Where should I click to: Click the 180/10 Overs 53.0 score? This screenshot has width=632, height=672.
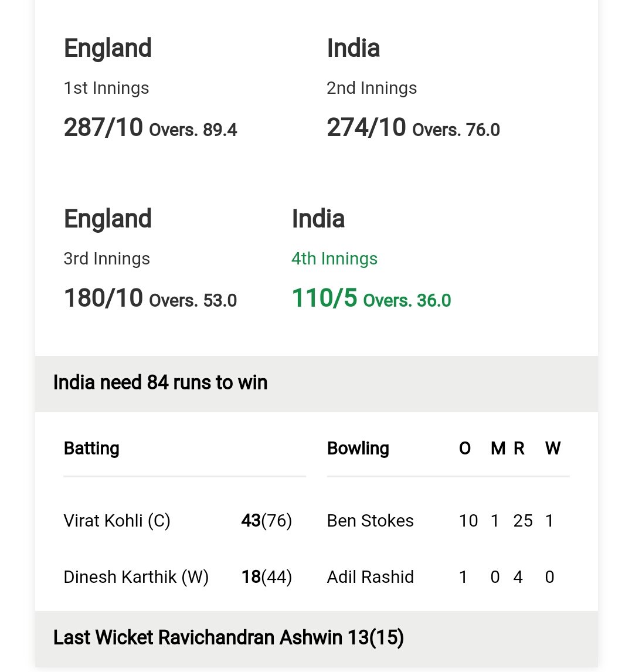pyautogui.click(x=150, y=298)
